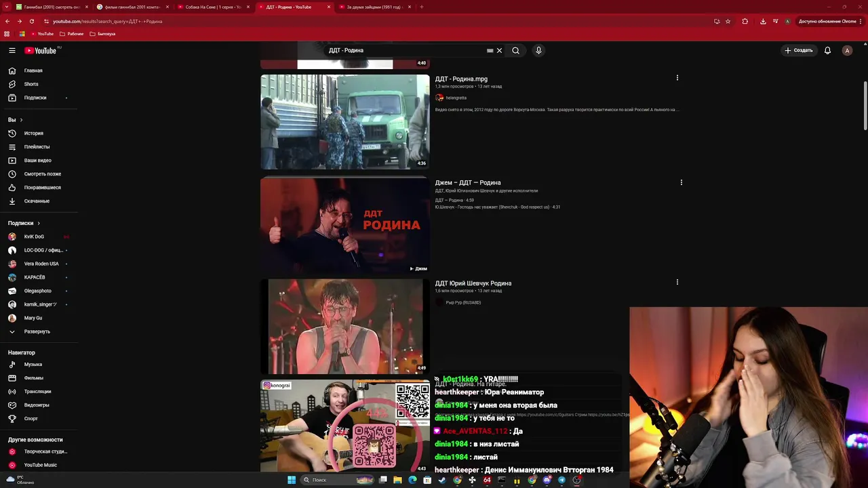Open Ваши видео in the sidebar

pyautogui.click(x=39, y=161)
